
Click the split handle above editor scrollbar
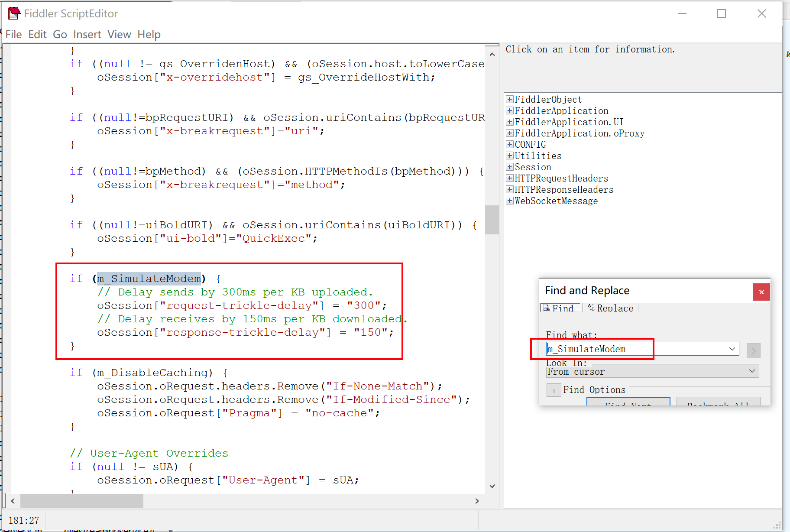click(x=492, y=45)
